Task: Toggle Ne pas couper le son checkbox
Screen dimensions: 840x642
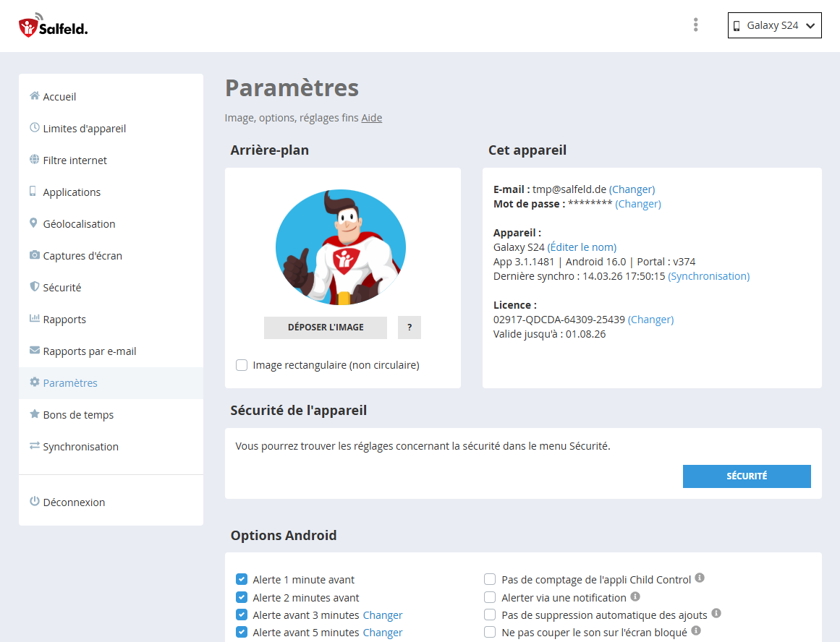Action: [x=490, y=632]
